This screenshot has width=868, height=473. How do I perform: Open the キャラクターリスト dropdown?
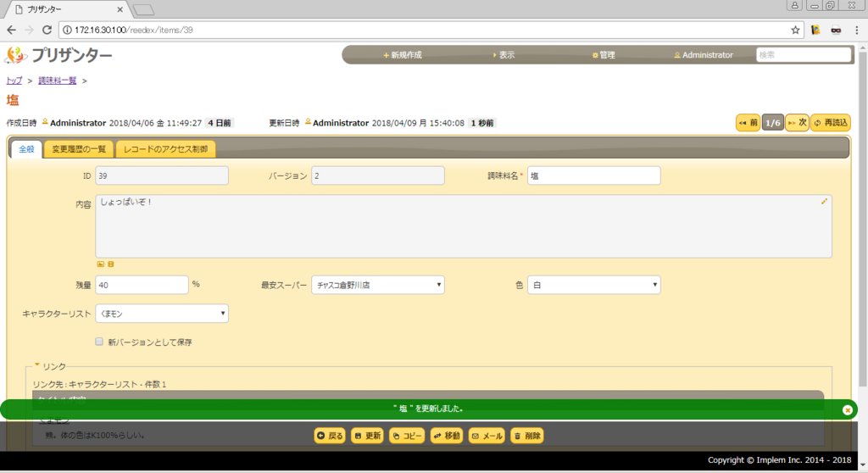point(162,314)
